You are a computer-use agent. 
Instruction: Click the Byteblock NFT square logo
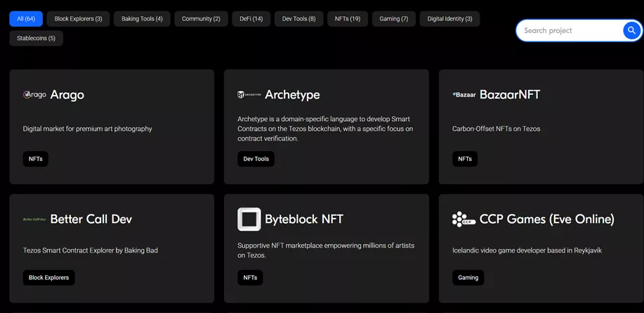[249, 219]
